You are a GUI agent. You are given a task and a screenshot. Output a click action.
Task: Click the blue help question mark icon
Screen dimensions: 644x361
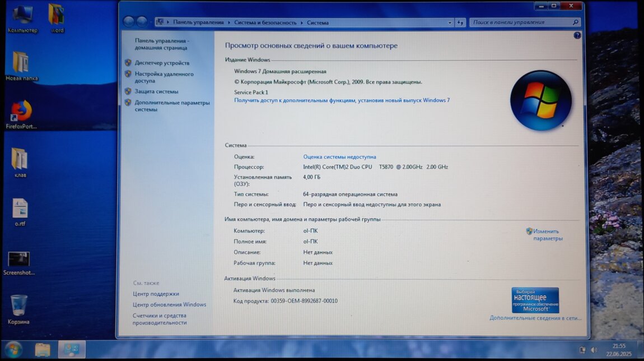pos(577,35)
